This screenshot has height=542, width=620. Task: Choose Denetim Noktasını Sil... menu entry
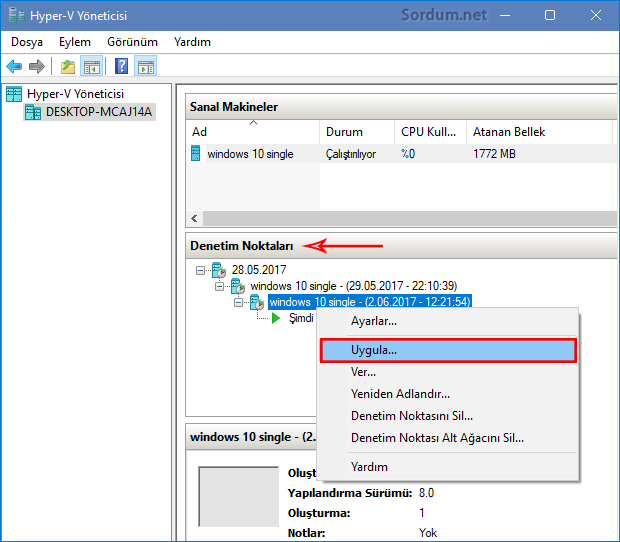tap(448, 416)
